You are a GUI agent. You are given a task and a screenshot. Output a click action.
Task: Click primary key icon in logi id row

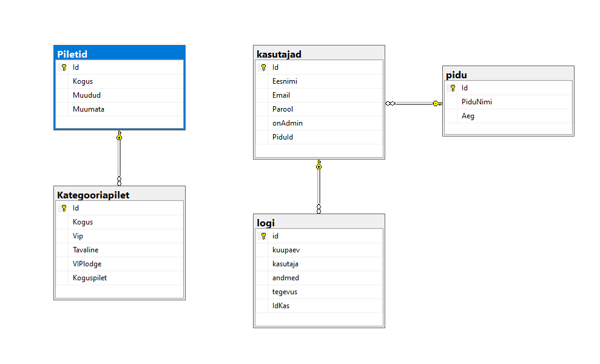[x=264, y=236]
